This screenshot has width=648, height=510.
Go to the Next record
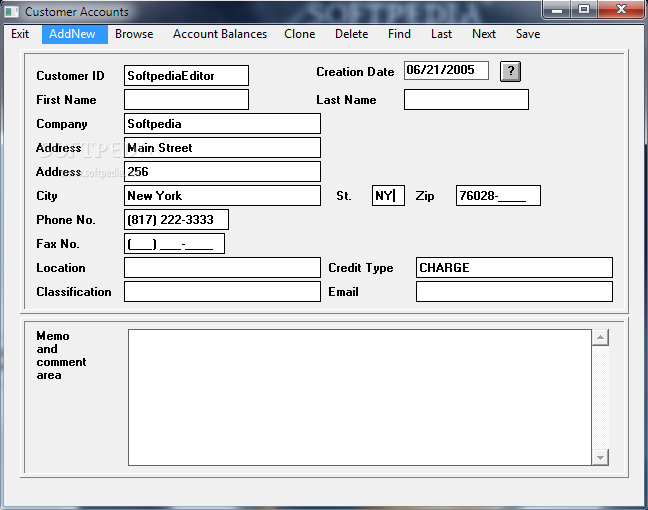point(484,34)
